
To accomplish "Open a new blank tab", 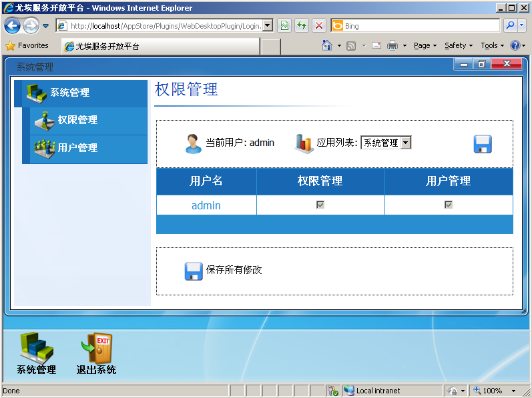I will [x=271, y=47].
